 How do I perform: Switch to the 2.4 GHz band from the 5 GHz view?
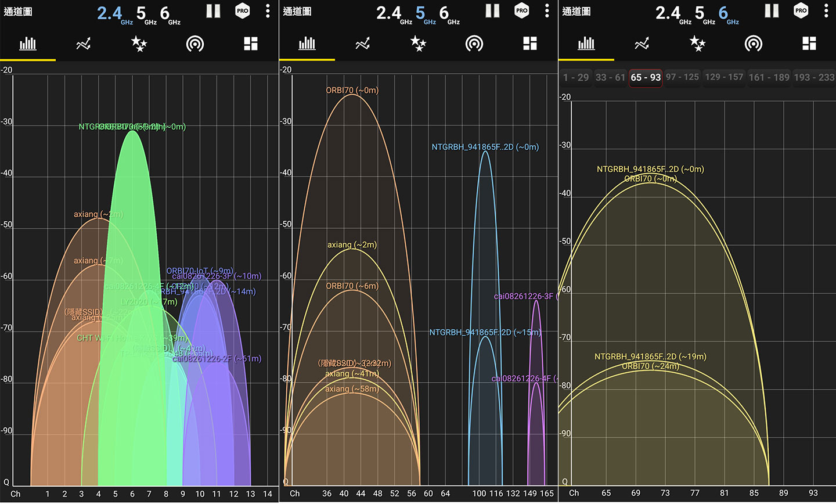[394, 15]
